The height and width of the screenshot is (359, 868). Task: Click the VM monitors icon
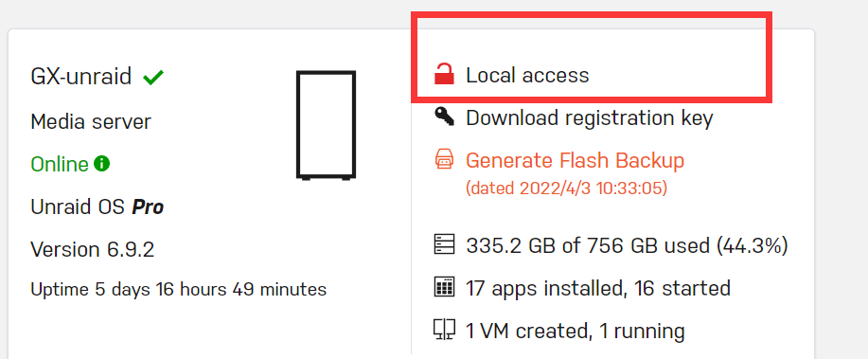tap(444, 331)
